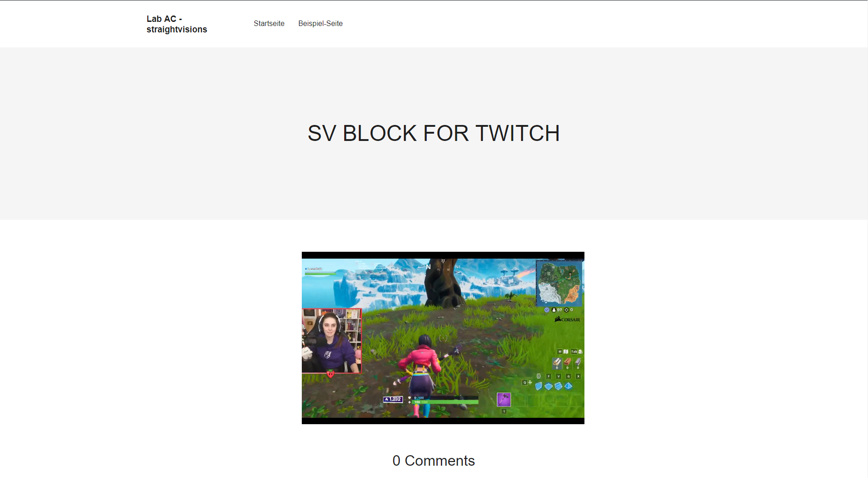Image resolution: width=868 pixels, height=478 pixels.
Task: Click the wood material icon
Action: [557, 362]
